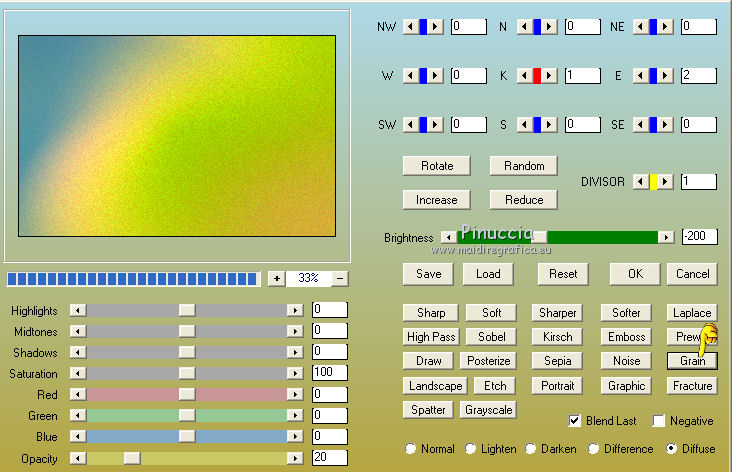Confirm with the OK button

tap(635, 274)
